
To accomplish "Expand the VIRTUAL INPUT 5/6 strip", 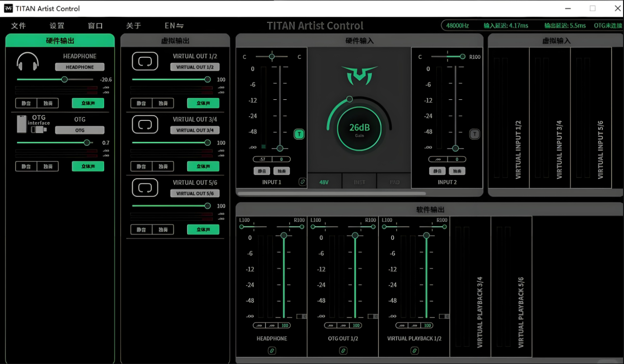I will (591, 118).
